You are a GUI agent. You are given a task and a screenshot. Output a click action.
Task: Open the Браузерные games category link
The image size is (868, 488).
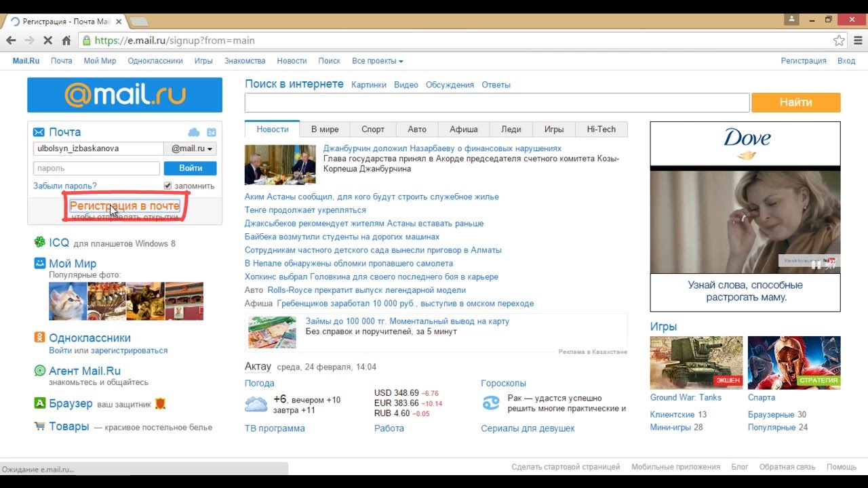click(771, 414)
